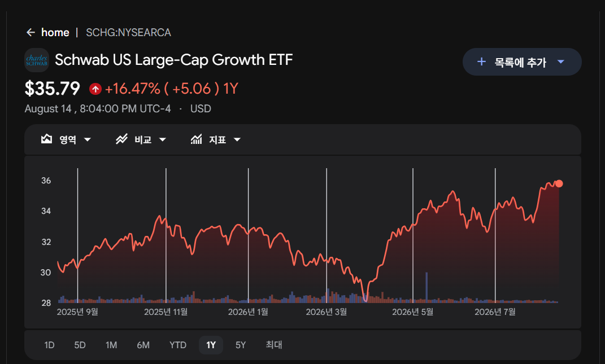
Task: Open the home breadcrumb link
Action: 55,32
